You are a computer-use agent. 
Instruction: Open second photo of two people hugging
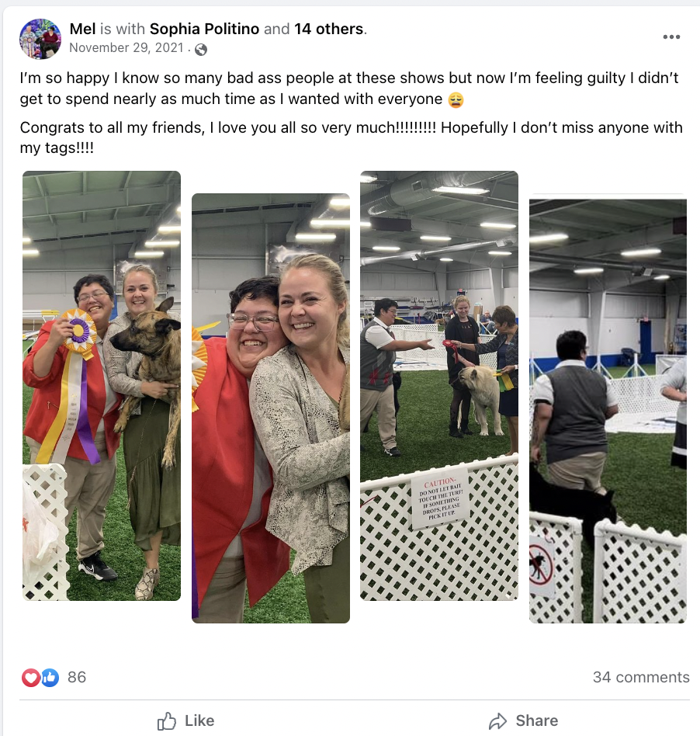tap(271, 408)
